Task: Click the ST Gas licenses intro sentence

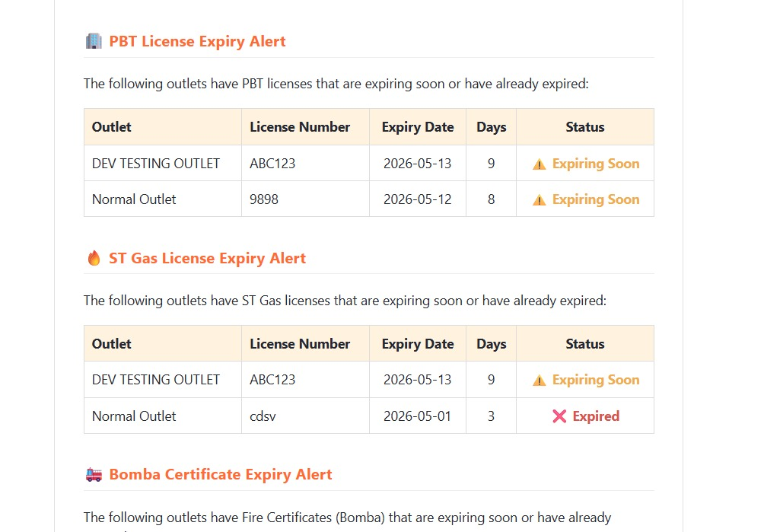Action: [345, 301]
